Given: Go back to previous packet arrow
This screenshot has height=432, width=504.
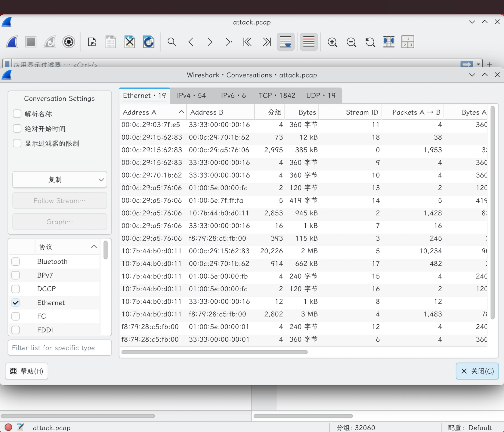Looking at the screenshot, I should tap(191, 42).
